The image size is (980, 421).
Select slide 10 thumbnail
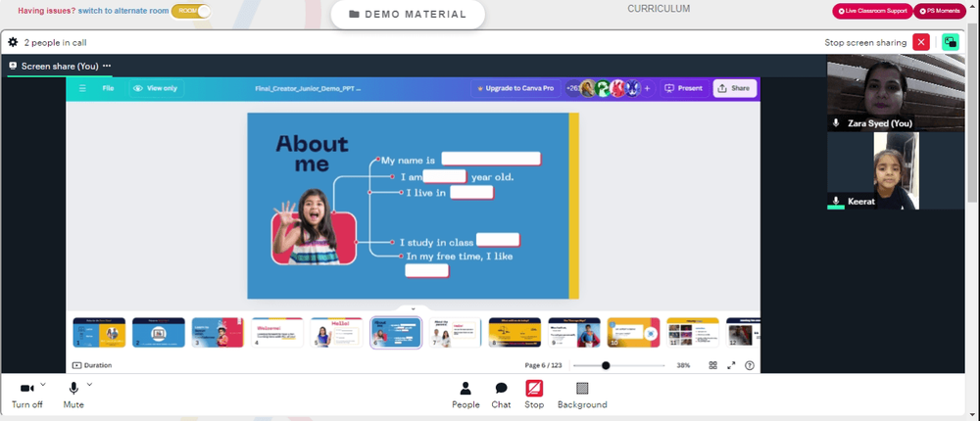pyautogui.click(x=633, y=332)
